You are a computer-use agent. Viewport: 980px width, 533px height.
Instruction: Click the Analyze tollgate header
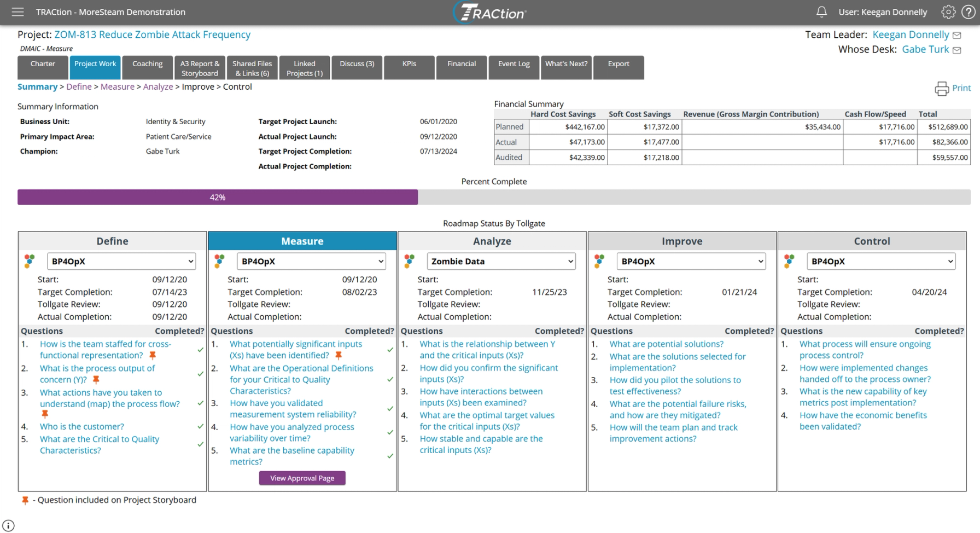click(x=492, y=241)
